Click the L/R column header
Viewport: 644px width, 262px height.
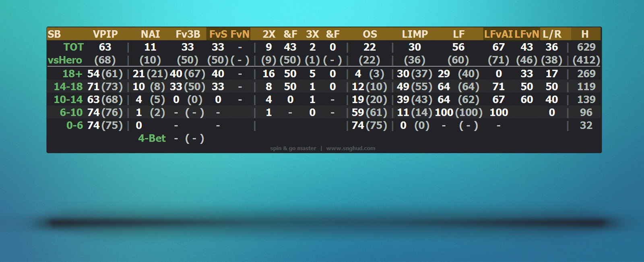pyautogui.click(x=552, y=34)
